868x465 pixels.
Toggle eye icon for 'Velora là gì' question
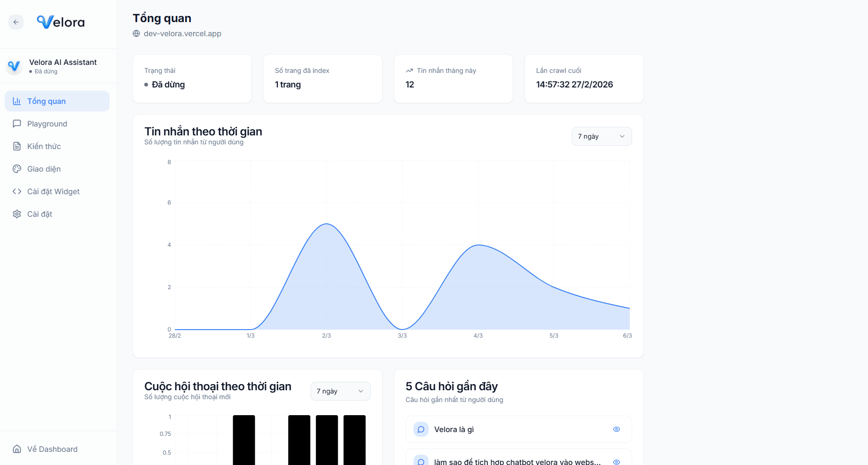[x=617, y=429]
